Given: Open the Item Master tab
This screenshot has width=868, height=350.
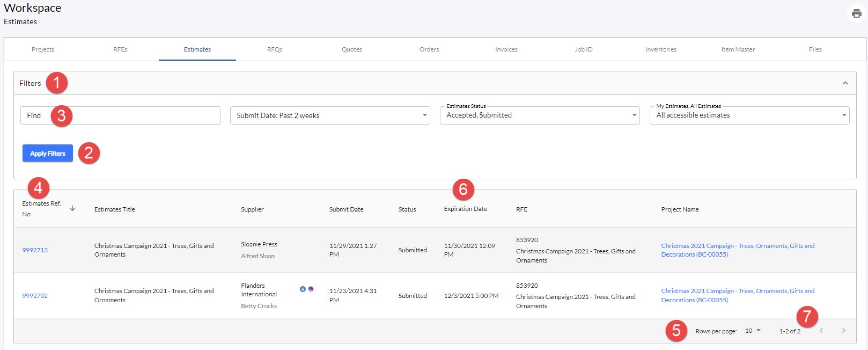Looking at the screenshot, I should tap(738, 49).
